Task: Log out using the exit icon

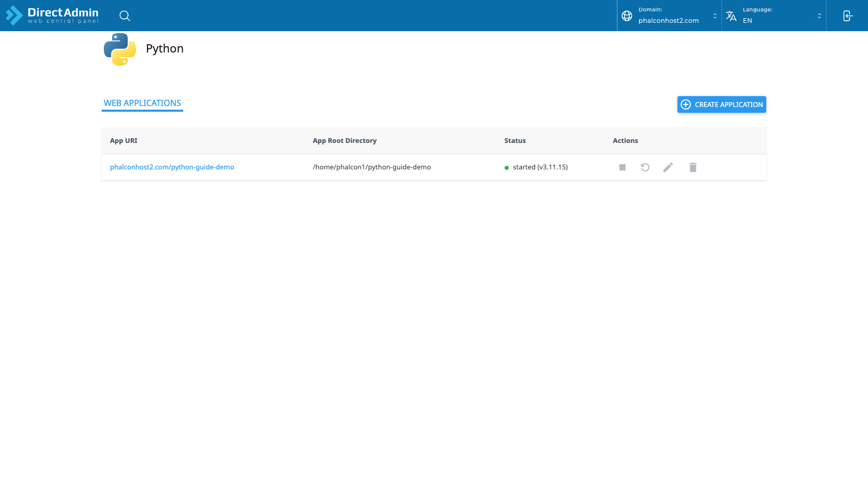Action: click(x=847, y=16)
